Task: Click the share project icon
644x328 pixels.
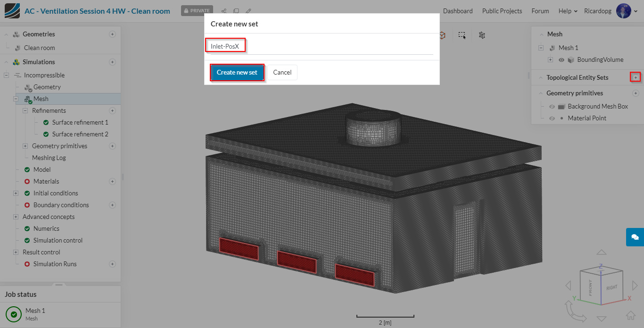Action: point(224,11)
